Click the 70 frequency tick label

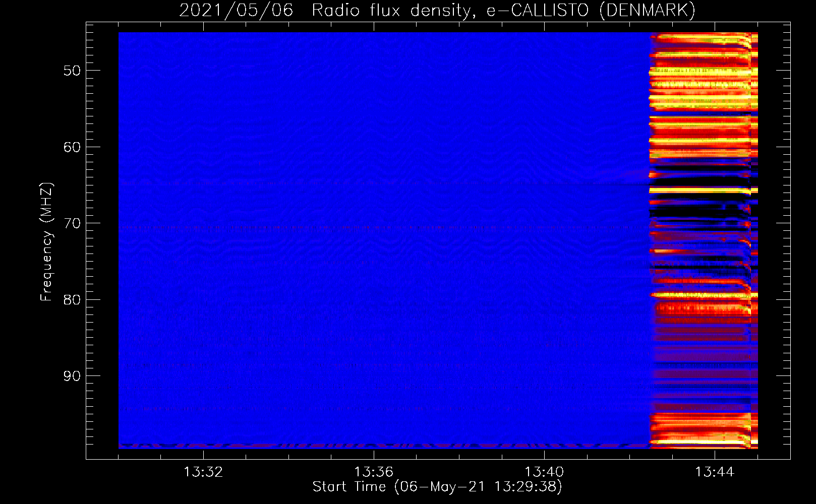(x=72, y=223)
